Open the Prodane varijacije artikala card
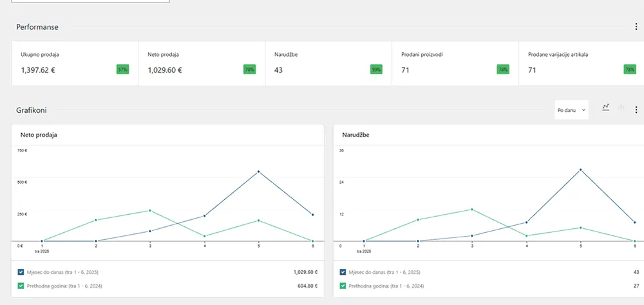Image resolution: width=644 pixels, height=305 pixels. [x=580, y=63]
